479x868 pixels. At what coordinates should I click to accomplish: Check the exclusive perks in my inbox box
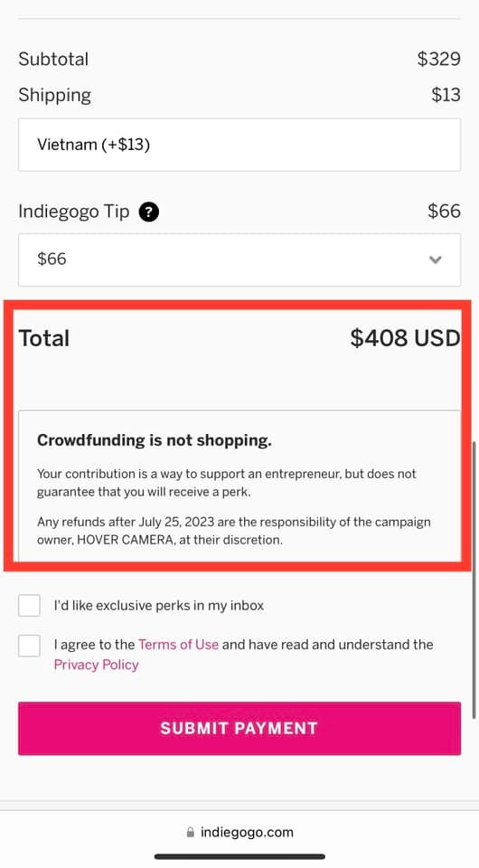[29, 605]
